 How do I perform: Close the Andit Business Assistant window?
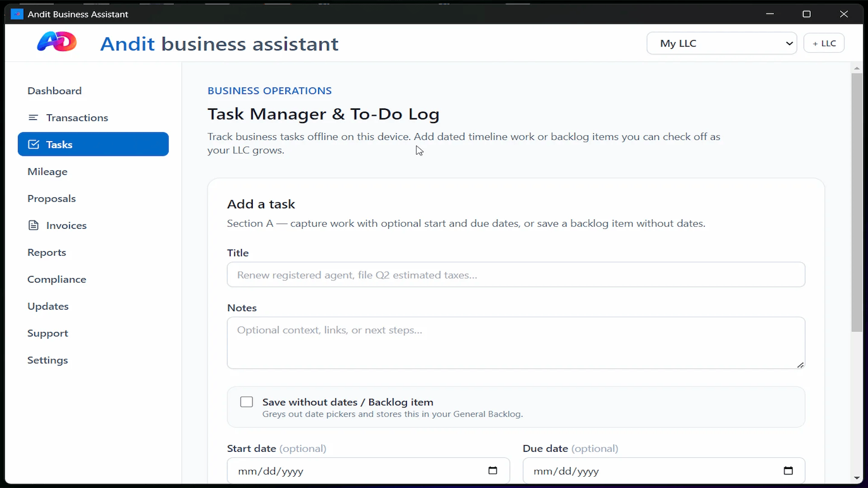pyautogui.click(x=844, y=14)
